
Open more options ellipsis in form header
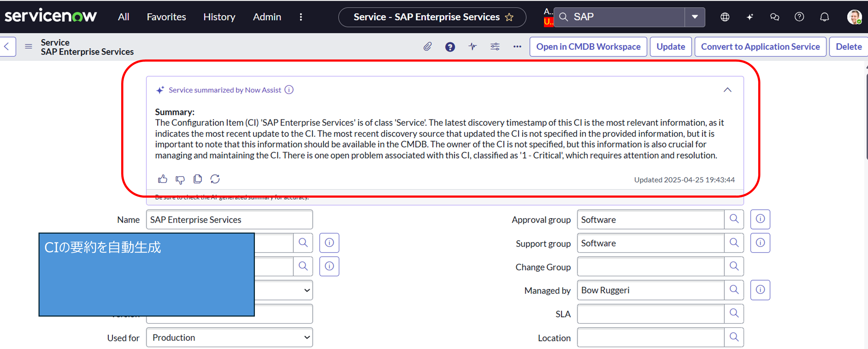coord(517,47)
